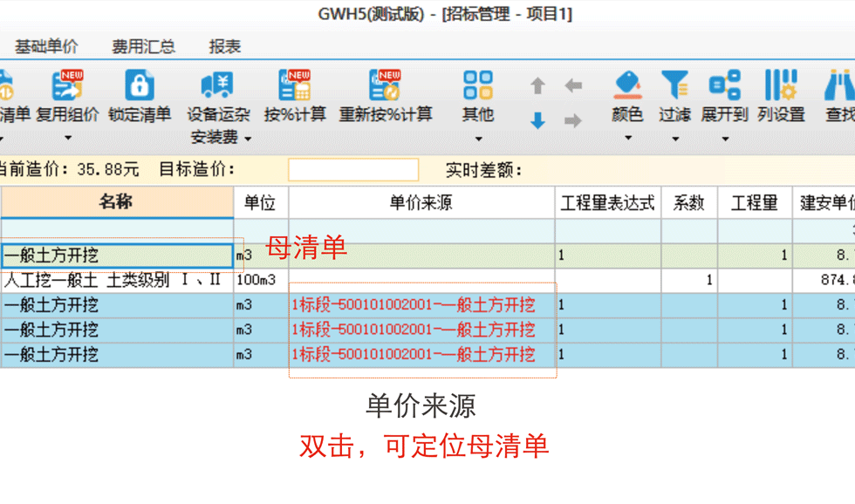This screenshot has height=504, width=855.
Task: Select the 人工挖一般土 row name cell
Action: tap(113, 281)
